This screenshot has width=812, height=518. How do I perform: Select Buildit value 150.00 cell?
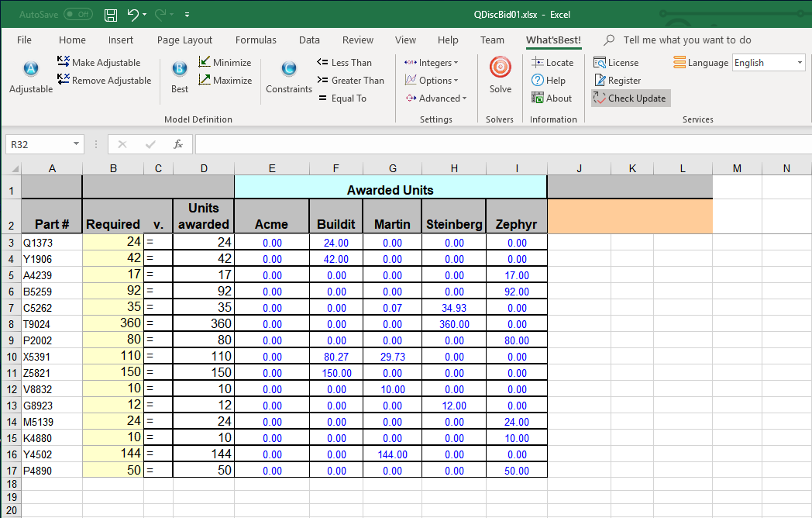[x=335, y=373]
